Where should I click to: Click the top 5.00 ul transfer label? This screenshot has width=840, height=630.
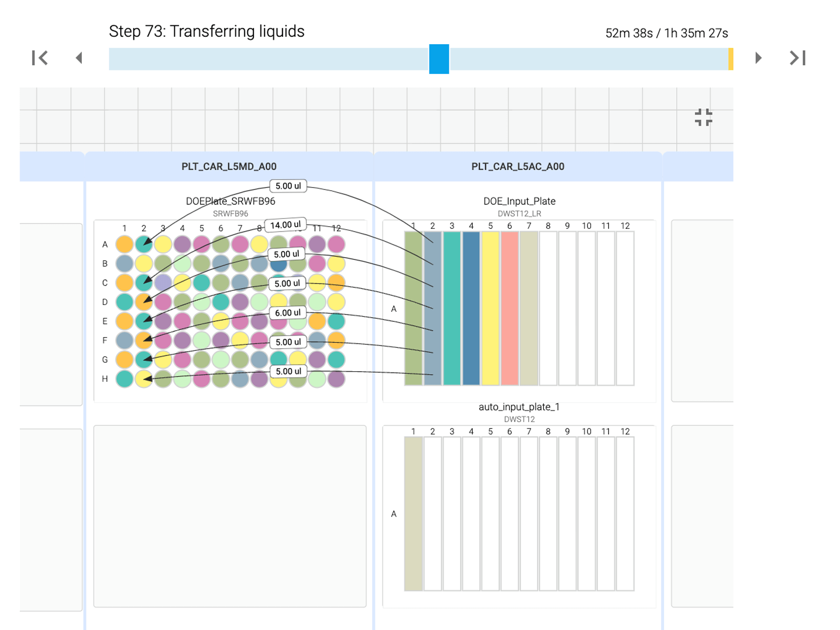point(288,186)
